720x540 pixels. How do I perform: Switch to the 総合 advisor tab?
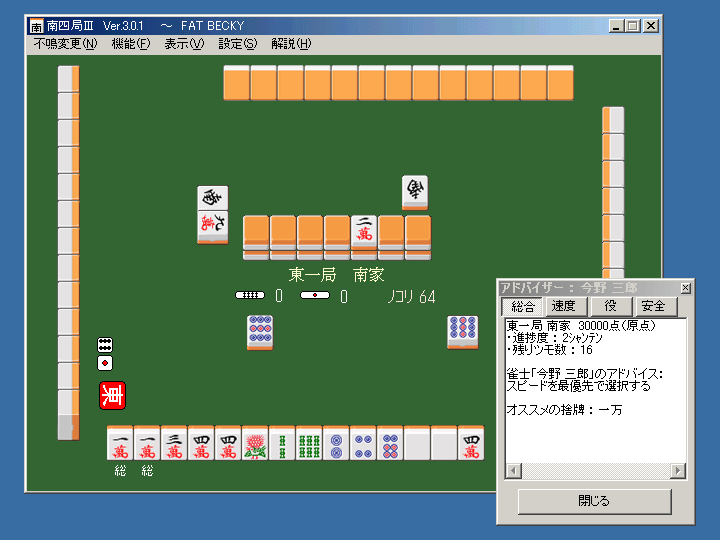click(523, 306)
